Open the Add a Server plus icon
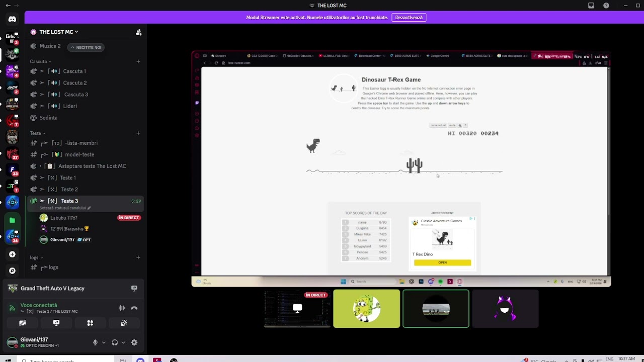 pyautogui.click(x=12, y=254)
